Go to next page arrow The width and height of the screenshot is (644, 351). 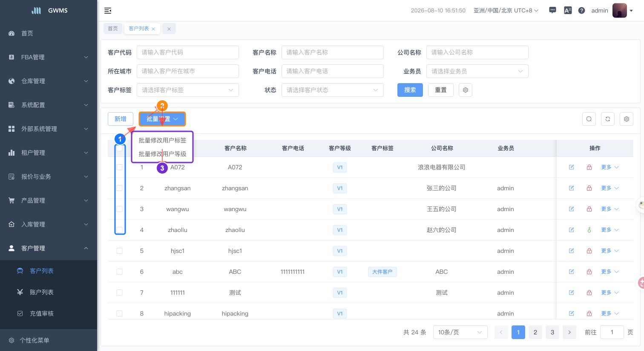coord(569,332)
